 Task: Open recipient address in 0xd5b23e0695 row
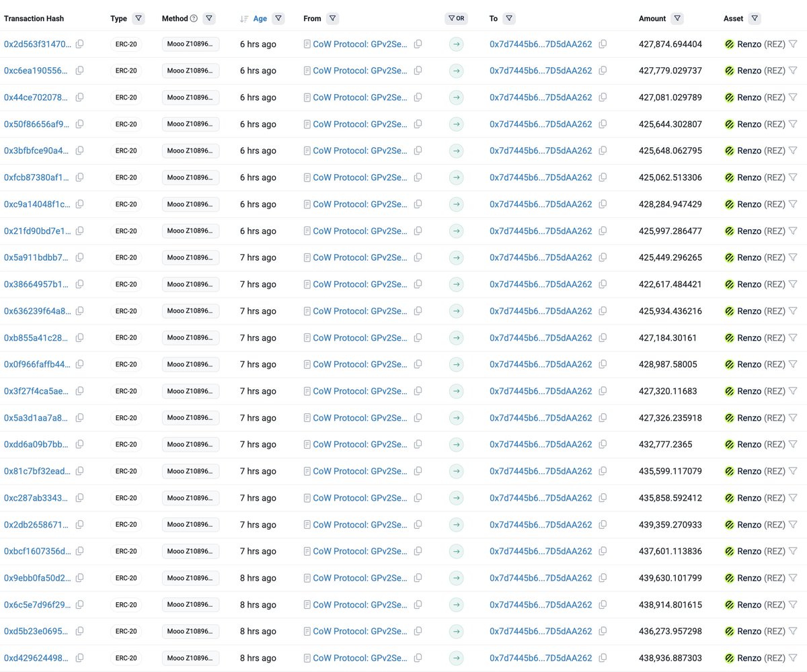click(541, 632)
